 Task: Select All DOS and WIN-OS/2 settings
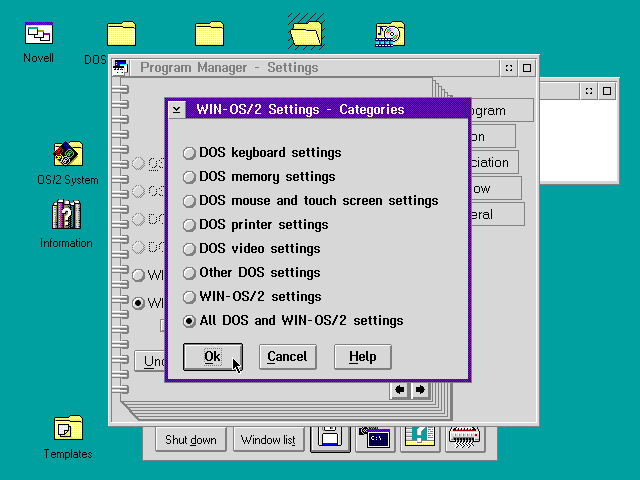tap(293, 321)
